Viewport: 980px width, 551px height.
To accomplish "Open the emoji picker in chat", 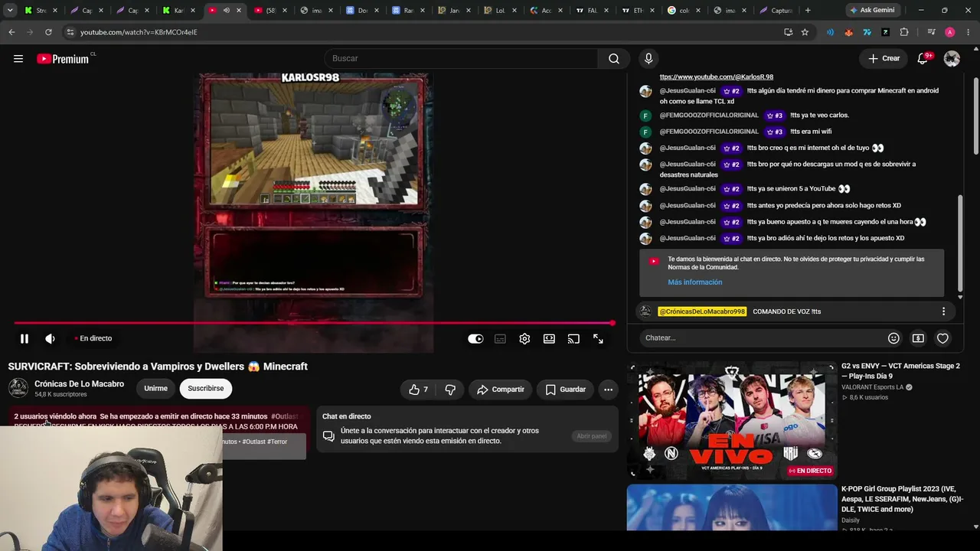I will point(893,337).
